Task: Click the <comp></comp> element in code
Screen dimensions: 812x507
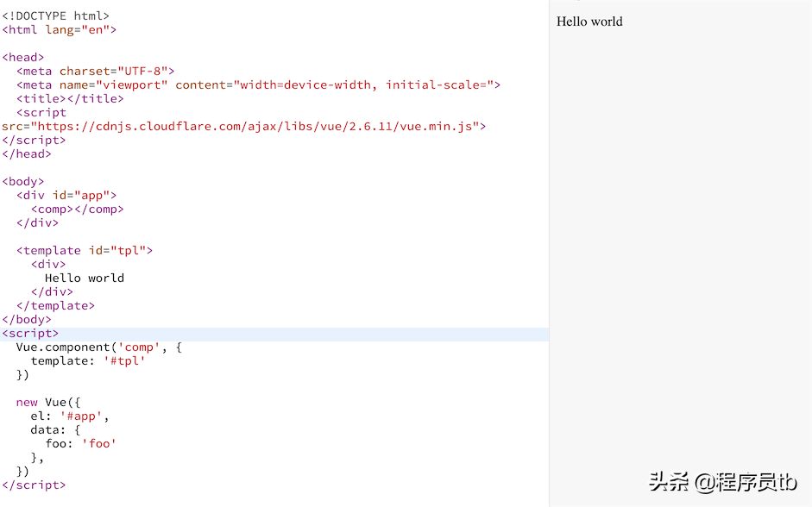Action: pyautogui.click(x=77, y=209)
